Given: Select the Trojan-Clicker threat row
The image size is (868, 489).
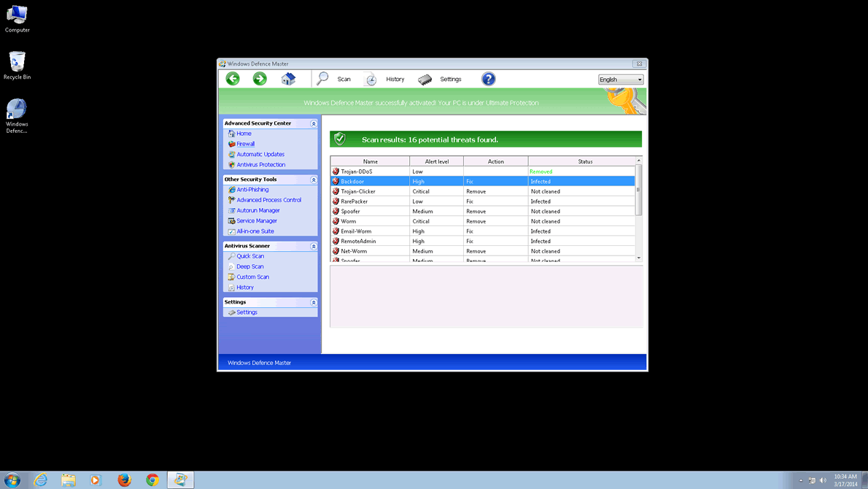Looking at the screenshot, I should tap(358, 191).
